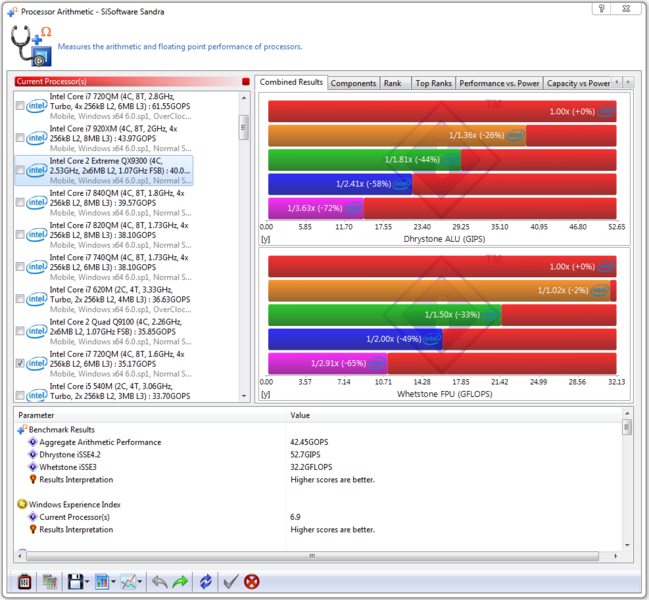
Task: Open the Components tab
Action: 353,84
